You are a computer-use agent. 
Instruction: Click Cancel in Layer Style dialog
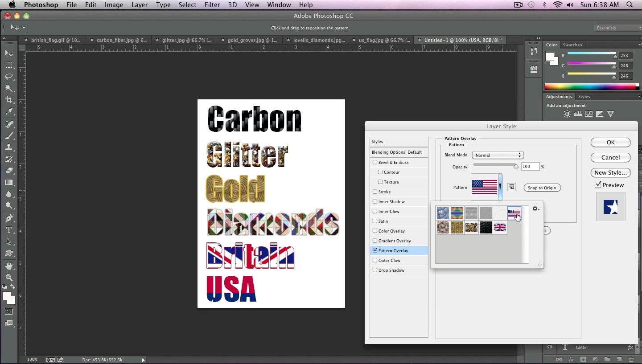coord(610,157)
